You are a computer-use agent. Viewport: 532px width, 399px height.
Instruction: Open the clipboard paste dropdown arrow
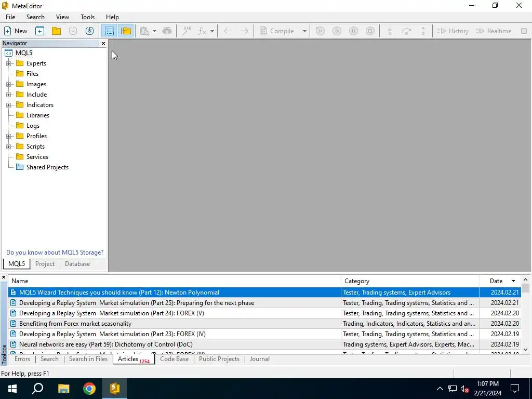(154, 31)
